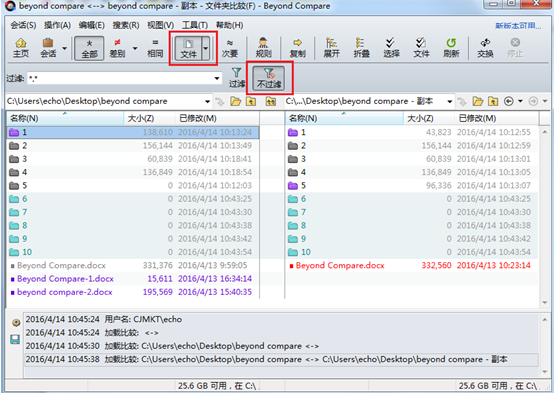The width and height of the screenshot is (554, 393).
Task: Collapse all folders with 折叠
Action: point(361,48)
